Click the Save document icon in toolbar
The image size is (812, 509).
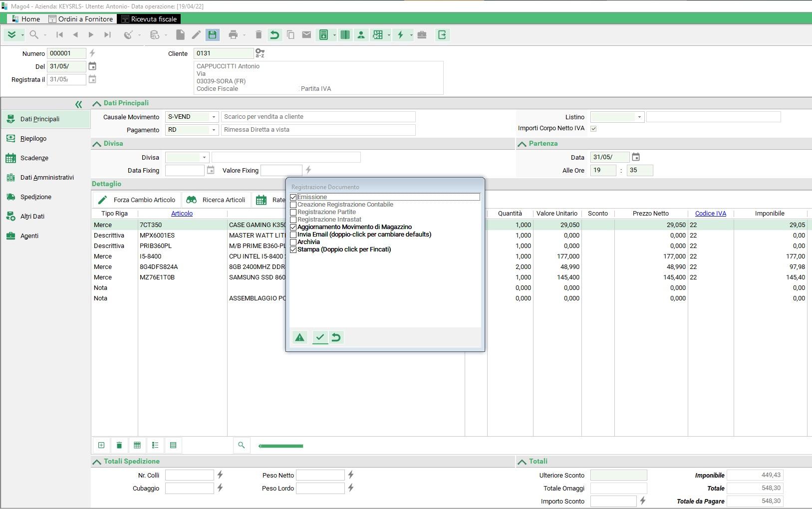point(213,35)
